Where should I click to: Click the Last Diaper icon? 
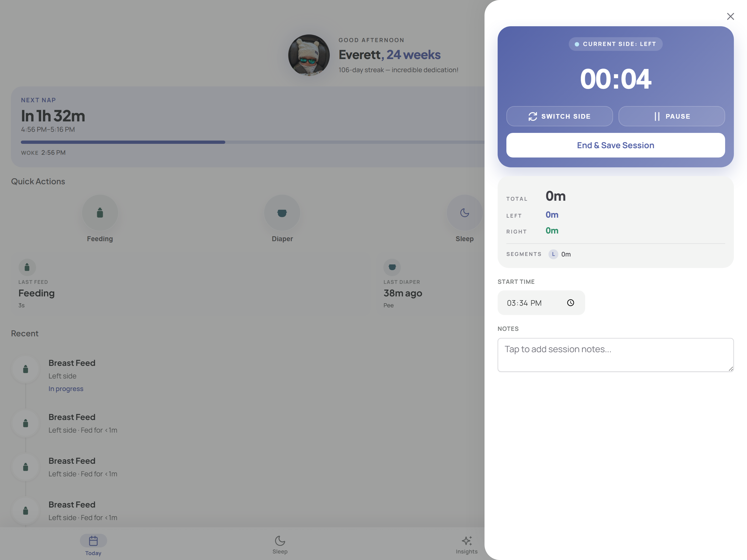[x=392, y=267]
